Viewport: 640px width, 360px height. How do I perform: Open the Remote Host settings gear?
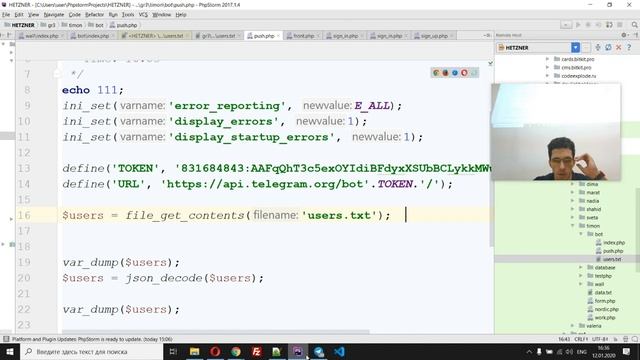point(624,36)
